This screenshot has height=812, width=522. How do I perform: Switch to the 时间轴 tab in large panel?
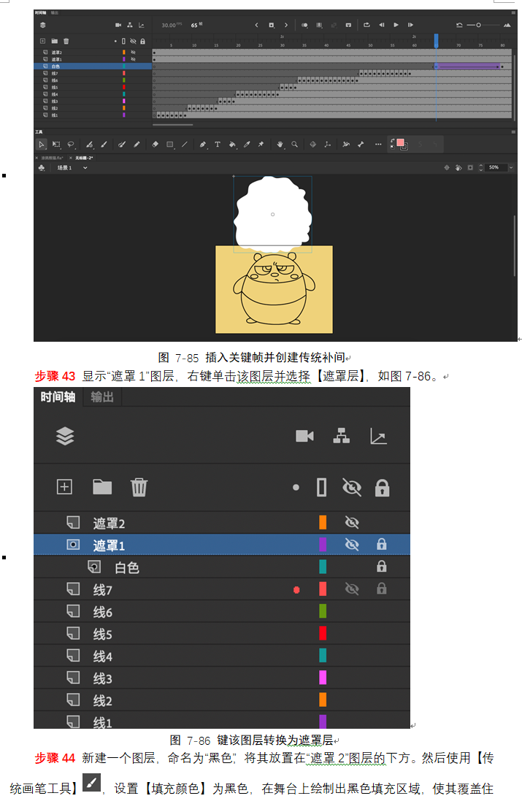tap(58, 397)
